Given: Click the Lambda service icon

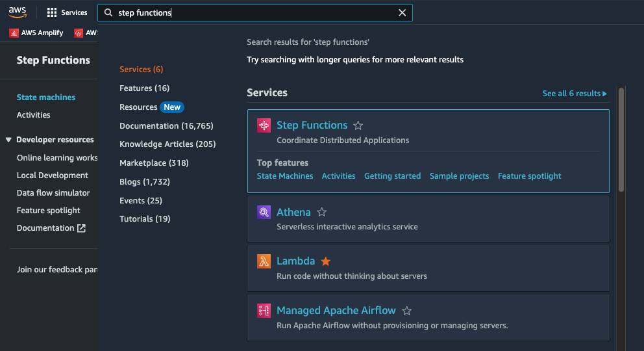Looking at the screenshot, I should [x=264, y=261].
